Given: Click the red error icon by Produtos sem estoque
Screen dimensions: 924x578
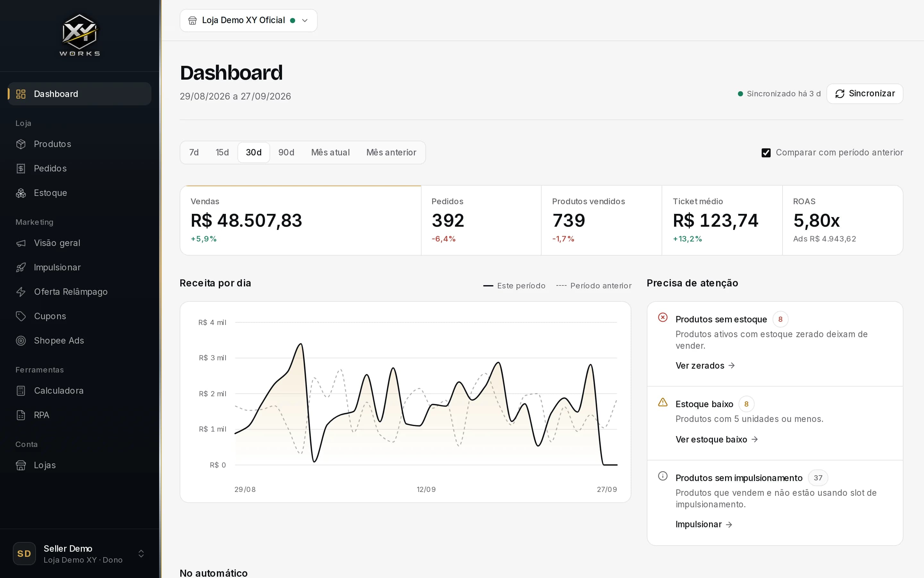Looking at the screenshot, I should click(x=663, y=317).
